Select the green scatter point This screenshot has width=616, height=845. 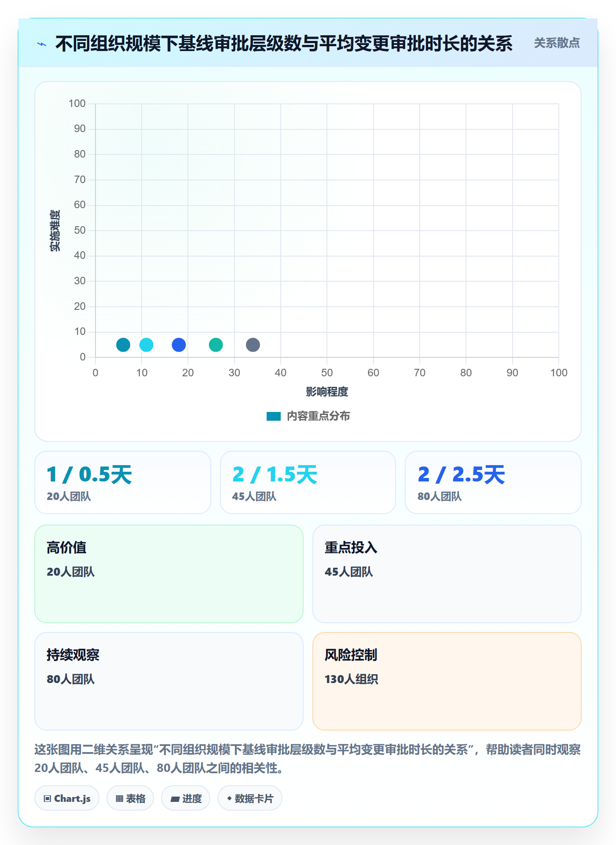coord(216,345)
